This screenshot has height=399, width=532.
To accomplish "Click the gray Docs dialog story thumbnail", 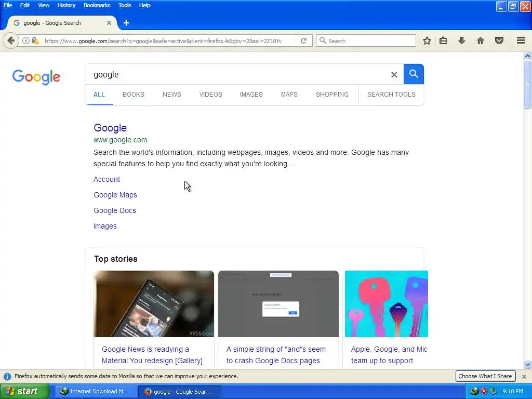I will coord(278,303).
